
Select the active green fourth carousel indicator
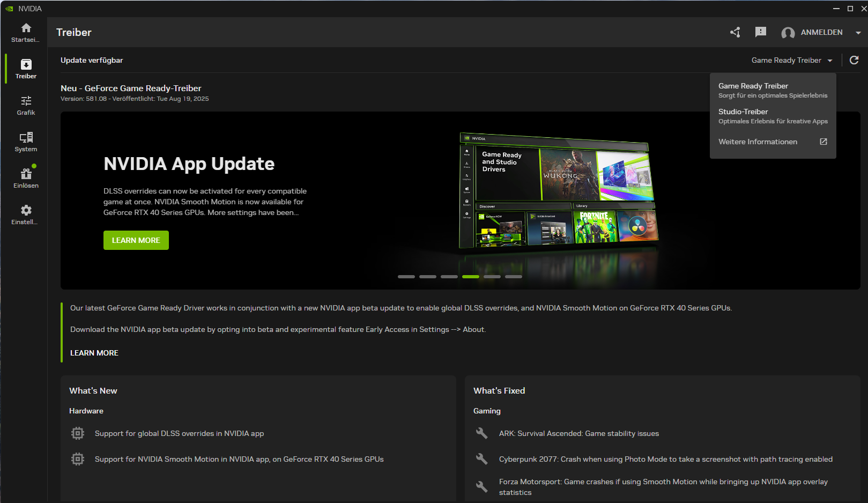[x=471, y=277]
